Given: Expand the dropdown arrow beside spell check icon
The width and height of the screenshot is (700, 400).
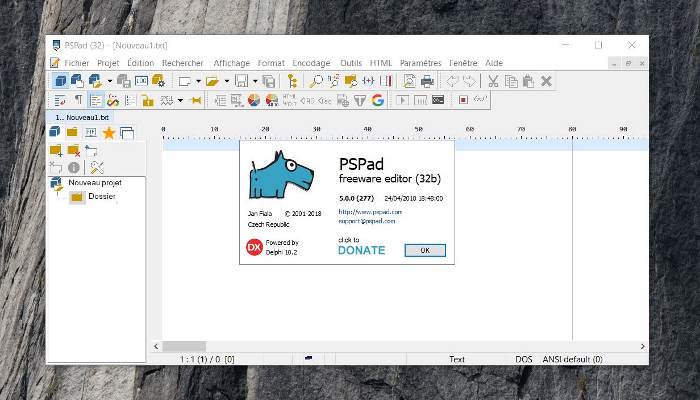Looking at the screenshot, I should 180,100.
